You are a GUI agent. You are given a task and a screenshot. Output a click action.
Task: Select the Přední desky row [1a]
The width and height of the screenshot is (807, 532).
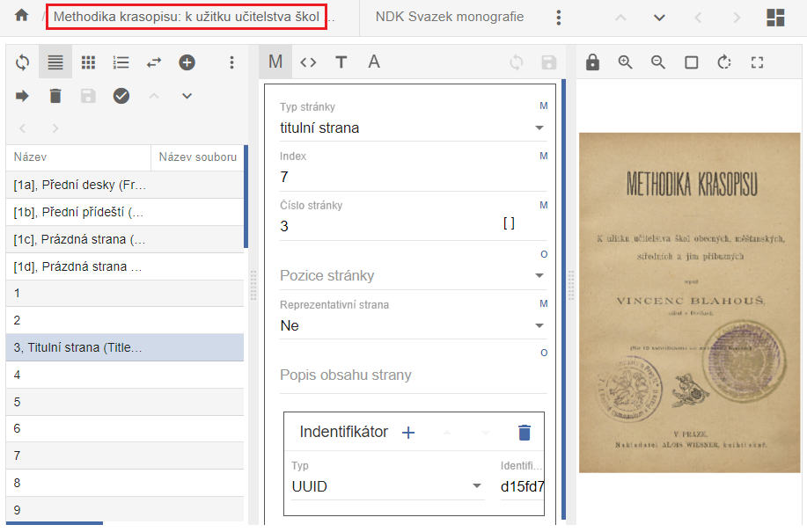click(x=80, y=186)
